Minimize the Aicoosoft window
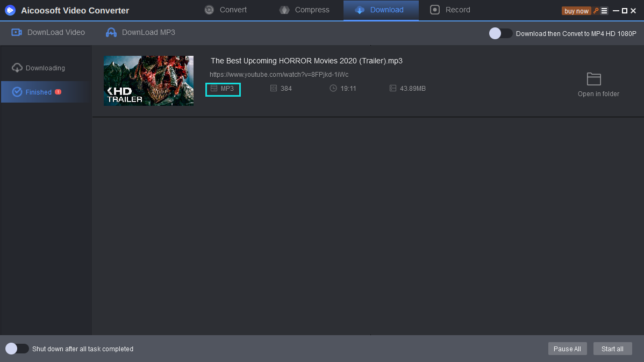 click(x=616, y=11)
